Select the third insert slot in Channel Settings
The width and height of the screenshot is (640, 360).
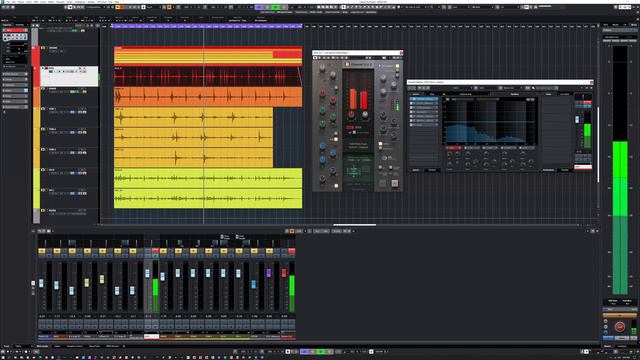424,107
